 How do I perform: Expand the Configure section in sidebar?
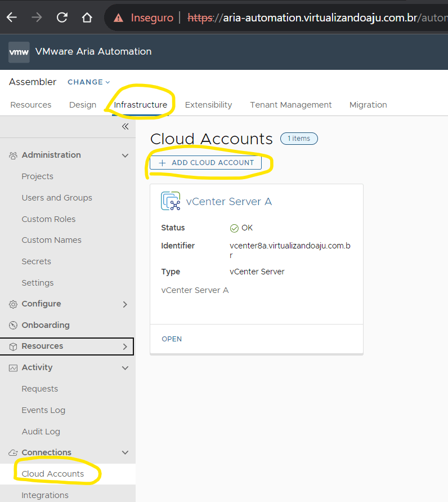click(125, 304)
